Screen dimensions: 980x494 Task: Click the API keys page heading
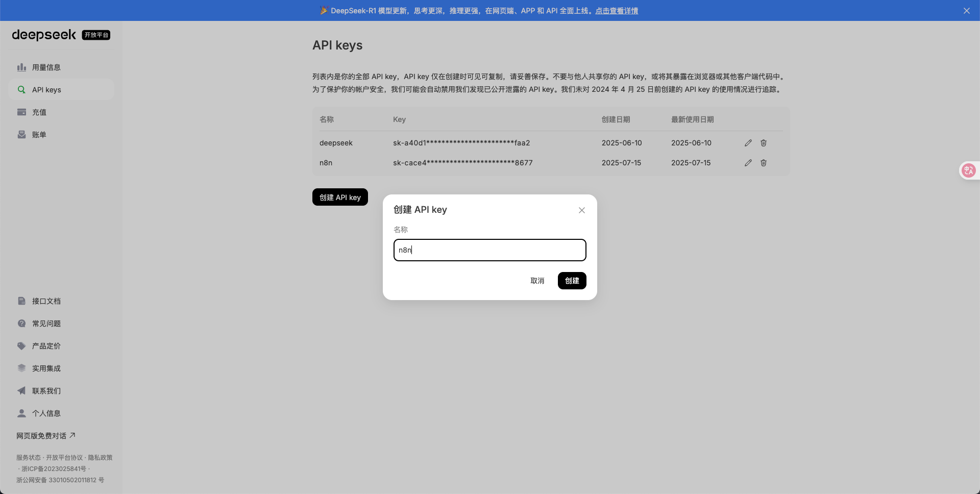pyautogui.click(x=337, y=45)
